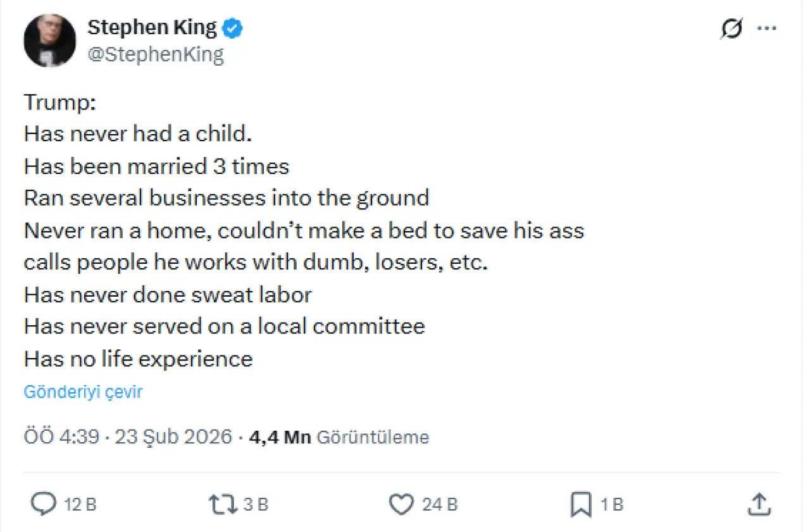
Task: Open Stephen King's profile avatar photo
Action: [49, 40]
